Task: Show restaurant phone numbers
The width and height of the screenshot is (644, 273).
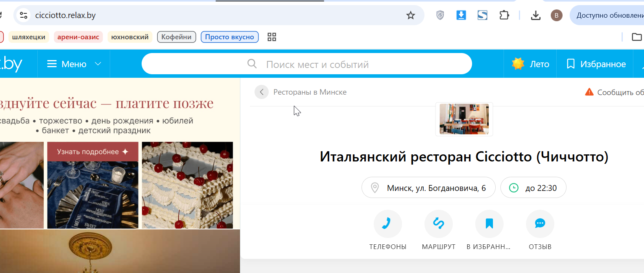Action: tap(388, 224)
